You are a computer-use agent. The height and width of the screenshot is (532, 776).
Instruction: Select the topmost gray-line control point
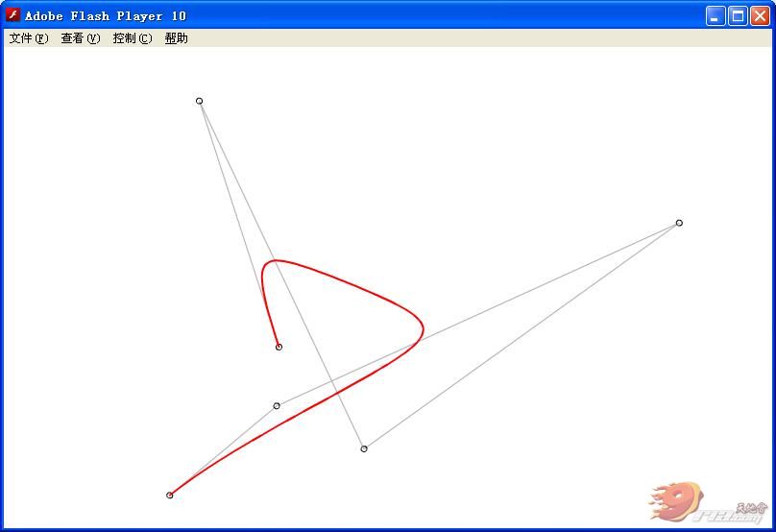click(199, 101)
